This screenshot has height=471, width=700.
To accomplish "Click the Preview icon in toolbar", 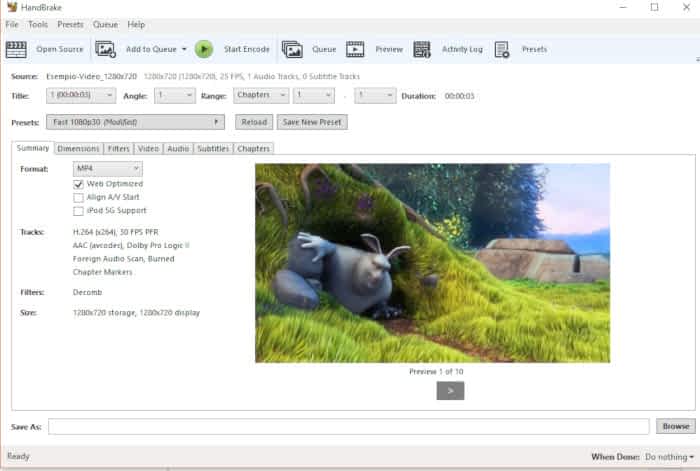I will (x=355, y=49).
